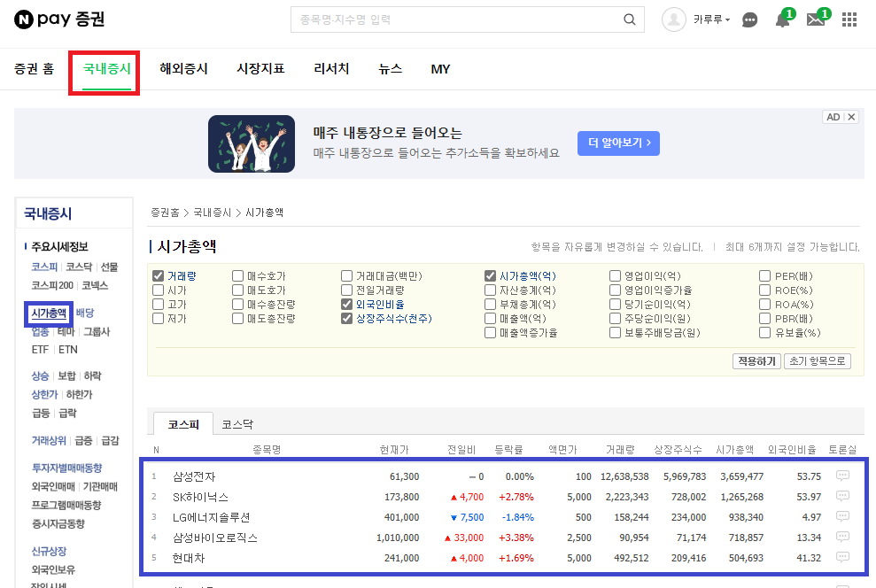Open the 삼성전자 stock link

click(x=194, y=476)
